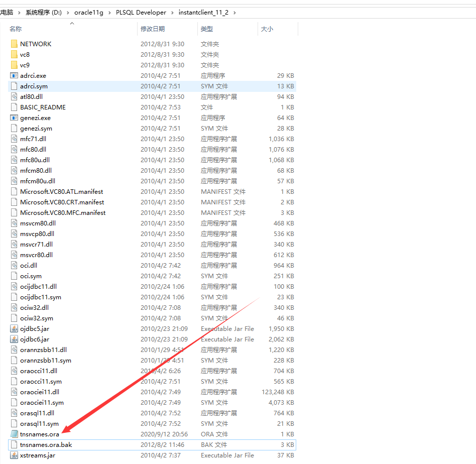476x464 pixels.
Task: Click the 123,248 KB size cell
Action: (x=278, y=392)
